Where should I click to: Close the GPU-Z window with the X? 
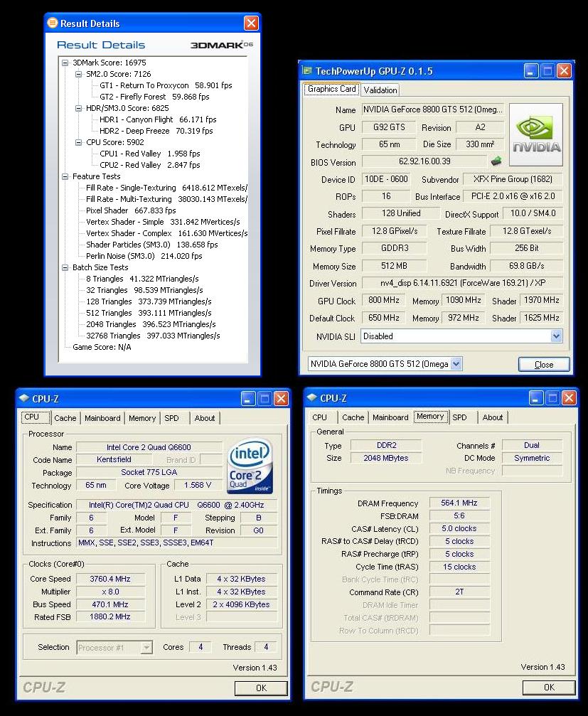[x=565, y=71]
